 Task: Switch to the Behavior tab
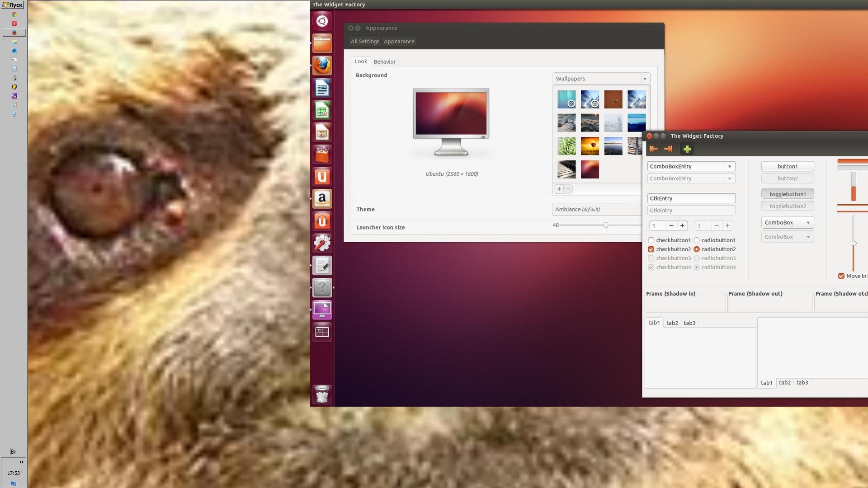point(384,62)
